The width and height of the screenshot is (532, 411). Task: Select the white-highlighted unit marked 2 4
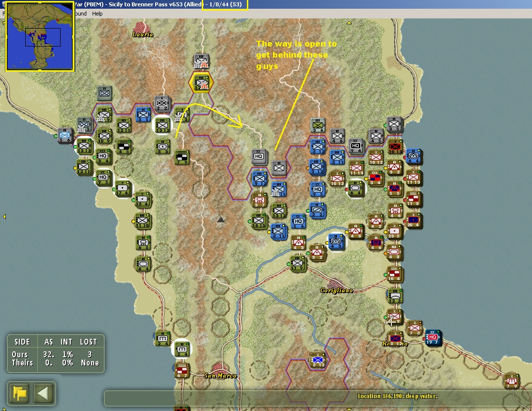tap(182, 349)
